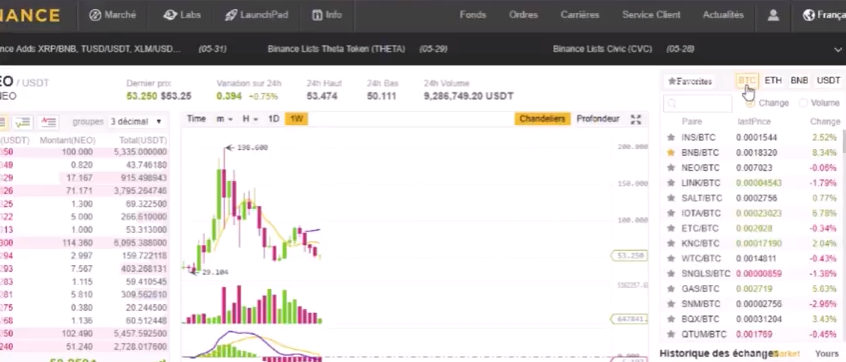
Task: Switch chart to Chandeliers view
Action: tap(542, 119)
